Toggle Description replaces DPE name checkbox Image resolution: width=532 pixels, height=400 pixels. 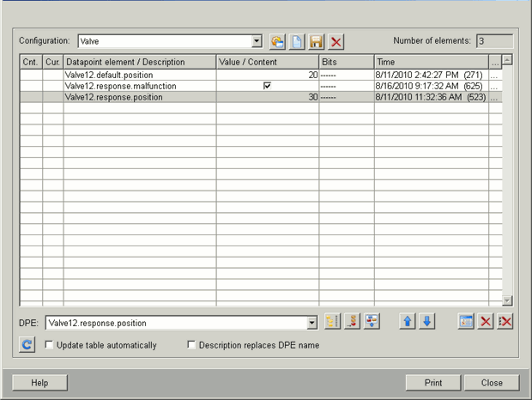[x=191, y=345]
